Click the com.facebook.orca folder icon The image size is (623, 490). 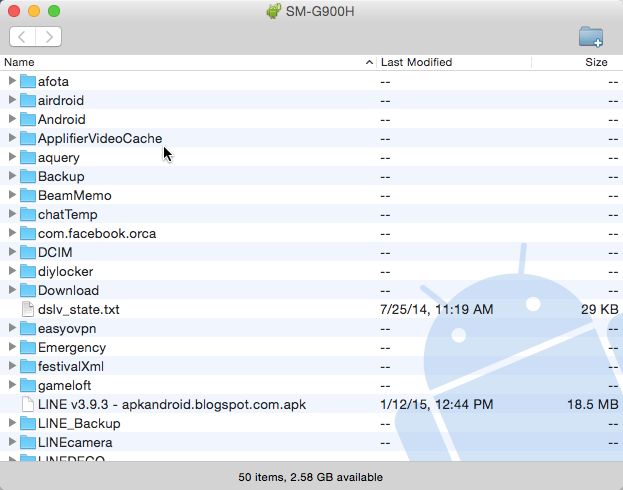click(x=28, y=233)
